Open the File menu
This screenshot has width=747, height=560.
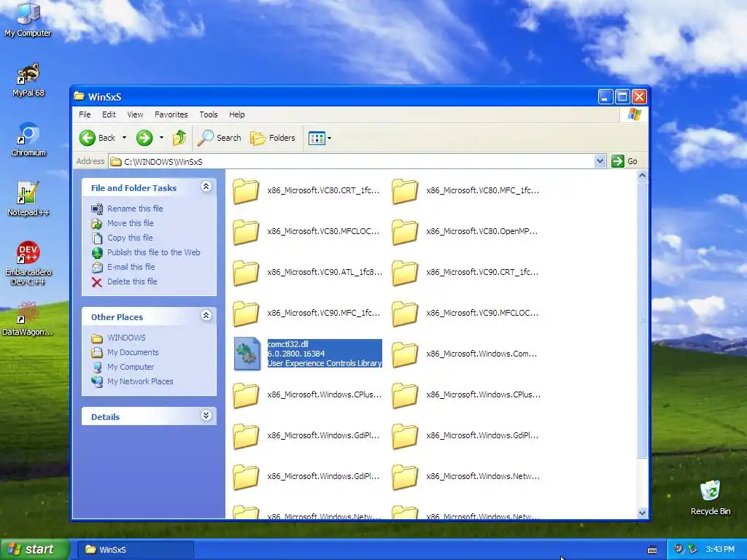[85, 114]
